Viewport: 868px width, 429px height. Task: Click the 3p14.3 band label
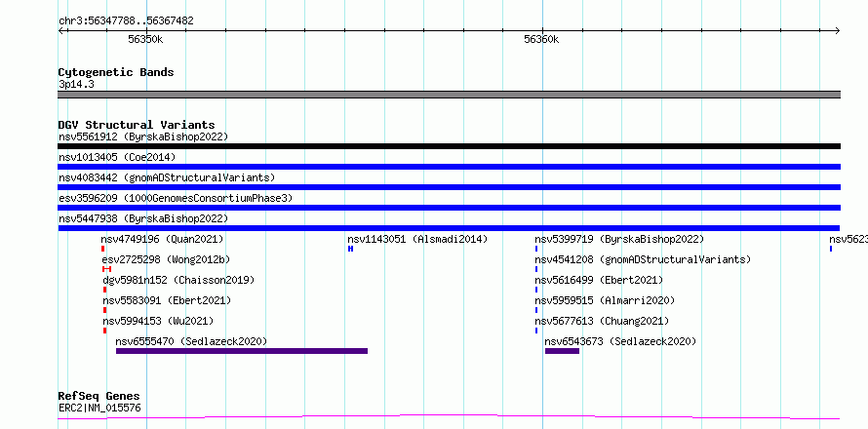point(76,84)
